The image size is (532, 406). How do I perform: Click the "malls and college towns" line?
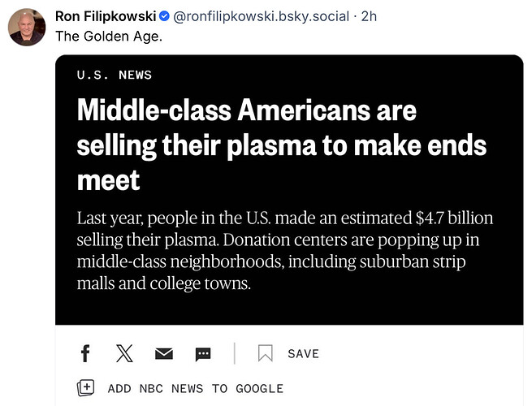[x=163, y=284]
